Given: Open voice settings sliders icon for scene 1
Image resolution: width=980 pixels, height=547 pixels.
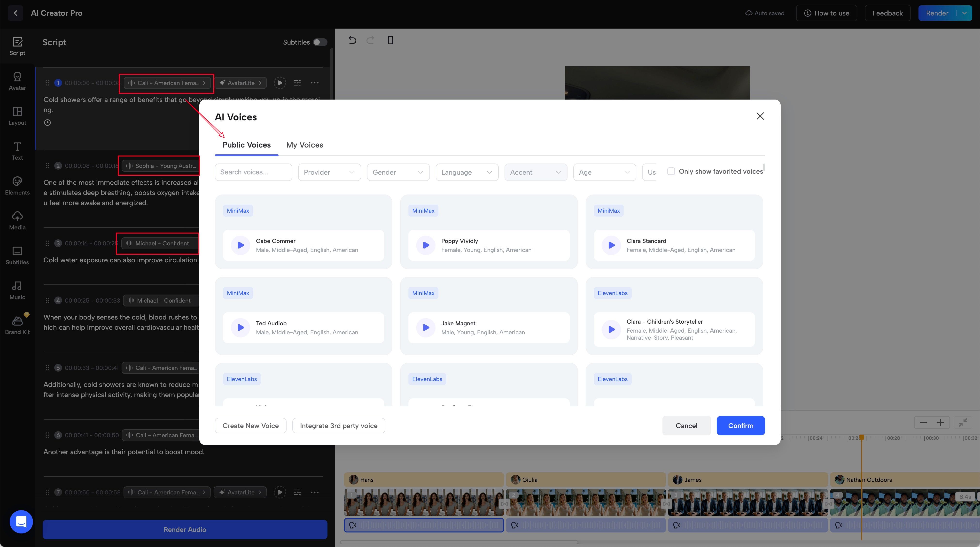Looking at the screenshot, I should point(297,83).
